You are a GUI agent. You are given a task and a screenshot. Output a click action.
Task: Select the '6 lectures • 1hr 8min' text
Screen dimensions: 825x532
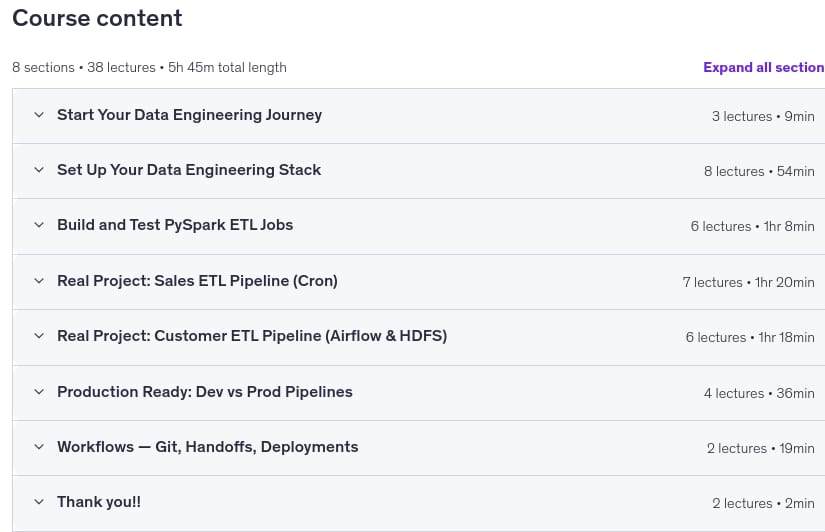coord(752,227)
